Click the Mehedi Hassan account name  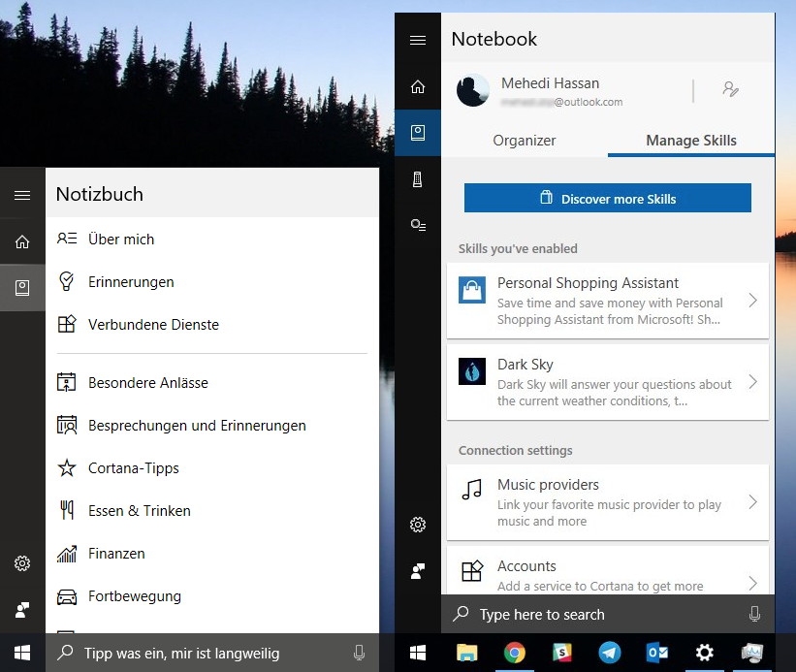pyautogui.click(x=550, y=83)
